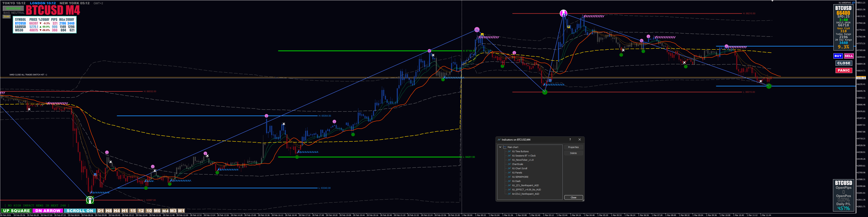Viewport: 868px width, 217px height.
Task: Click the blue BUY button
Action: tap(838, 56)
